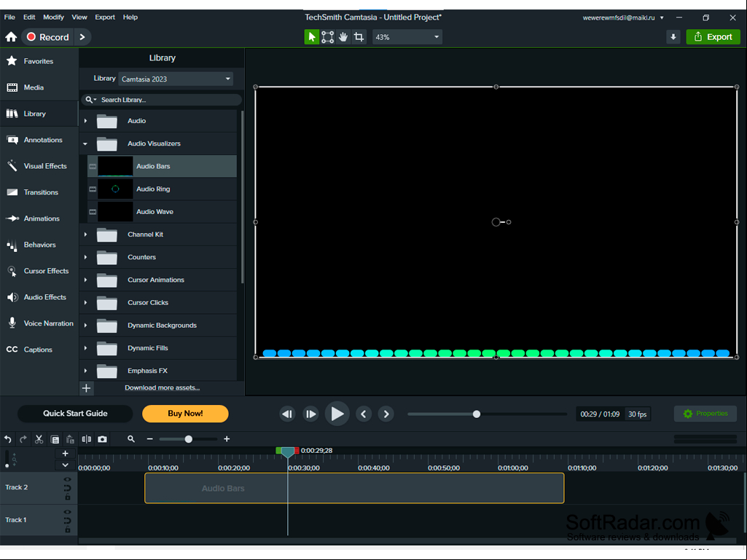The height and width of the screenshot is (560, 747).
Task: Click the Search Library field
Action: click(x=162, y=100)
